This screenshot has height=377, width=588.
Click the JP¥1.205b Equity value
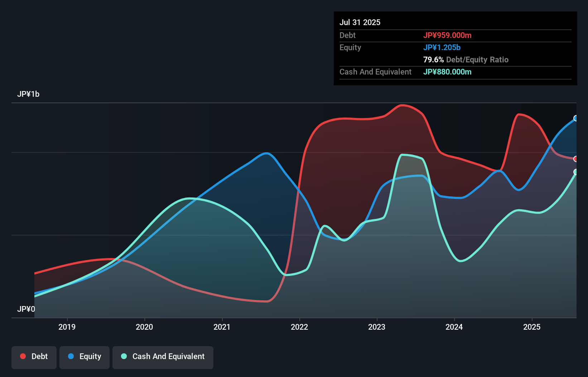tap(442, 47)
